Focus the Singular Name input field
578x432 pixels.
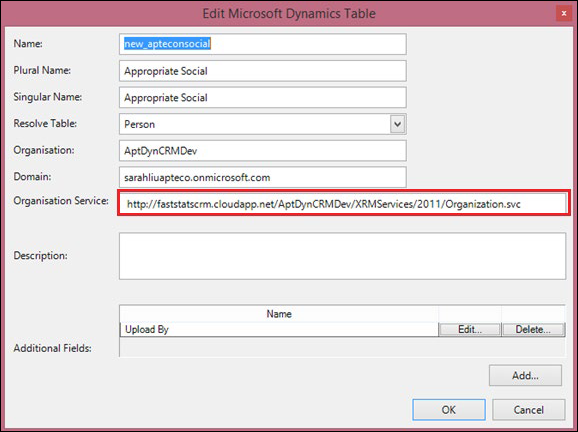pos(262,97)
